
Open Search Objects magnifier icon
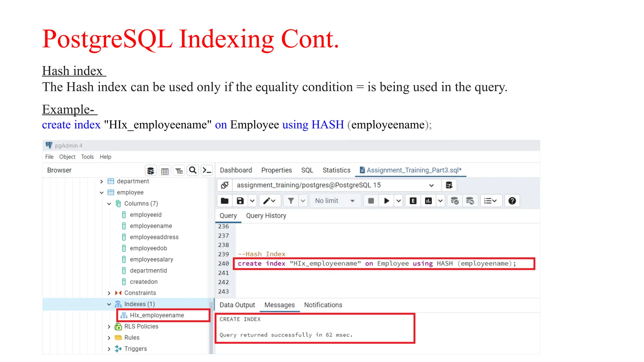tap(193, 170)
